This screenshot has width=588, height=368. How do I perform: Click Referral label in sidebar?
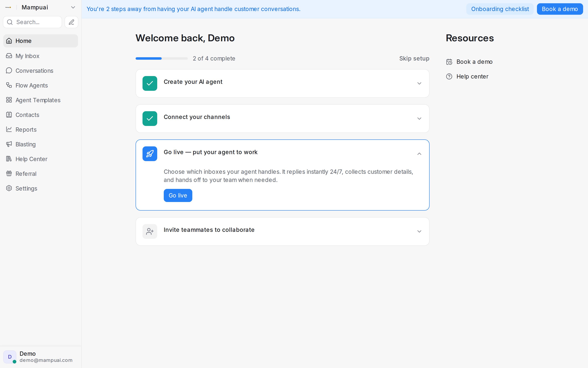coord(26,174)
